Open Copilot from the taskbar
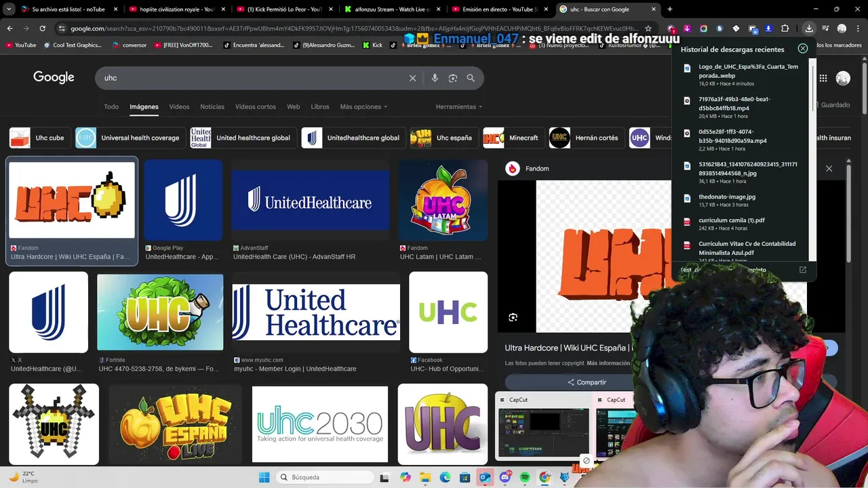868x488 pixels. coord(406,477)
